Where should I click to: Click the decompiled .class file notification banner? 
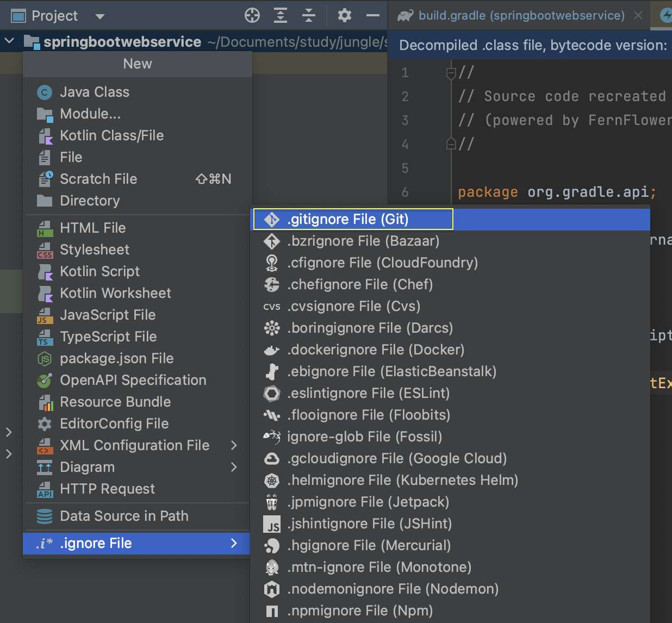click(530, 45)
